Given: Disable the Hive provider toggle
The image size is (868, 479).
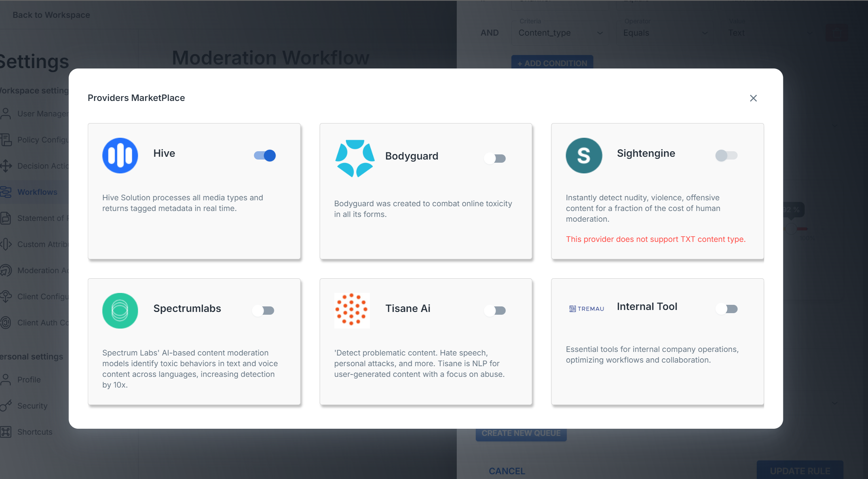Looking at the screenshot, I should (x=265, y=156).
